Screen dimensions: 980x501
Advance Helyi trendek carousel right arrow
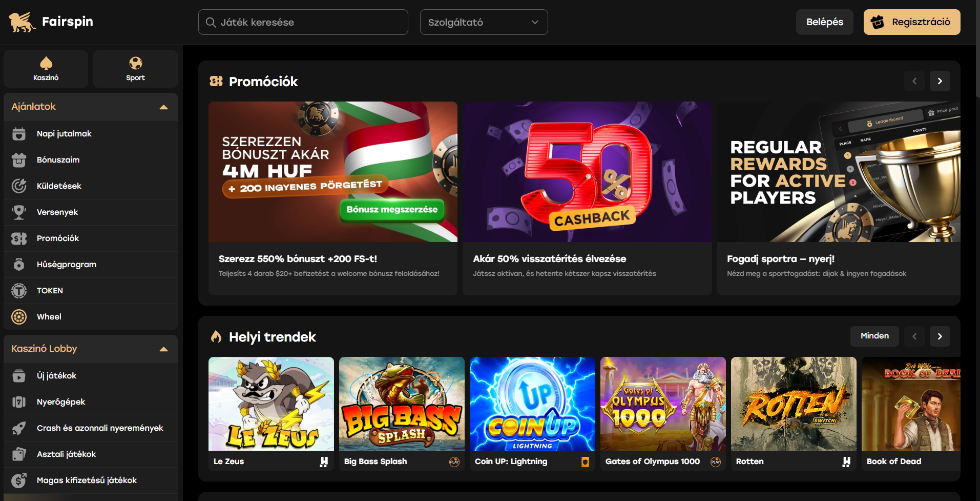tap(940, 336)
